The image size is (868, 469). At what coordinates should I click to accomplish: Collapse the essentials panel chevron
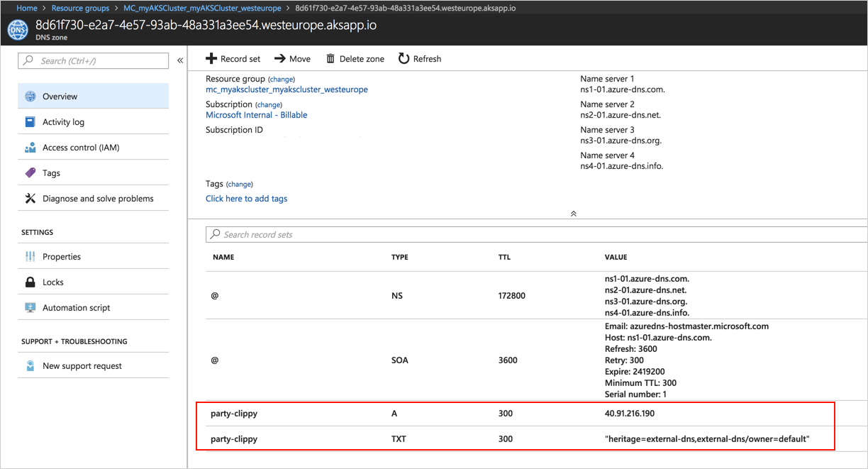click(x=573, y=214)
